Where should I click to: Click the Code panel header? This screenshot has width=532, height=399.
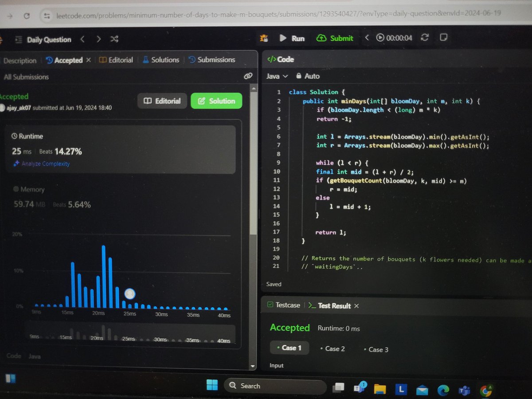[281, 59]
